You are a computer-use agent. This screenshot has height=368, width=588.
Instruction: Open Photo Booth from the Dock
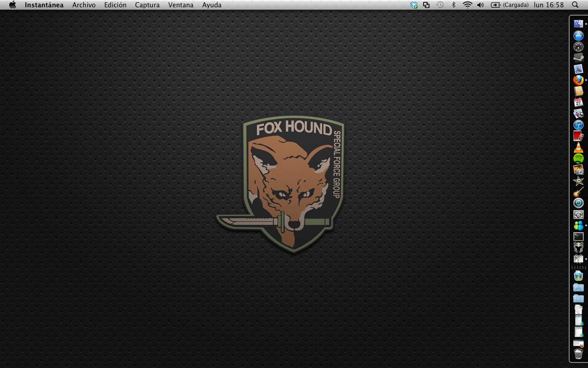(578, 136)
